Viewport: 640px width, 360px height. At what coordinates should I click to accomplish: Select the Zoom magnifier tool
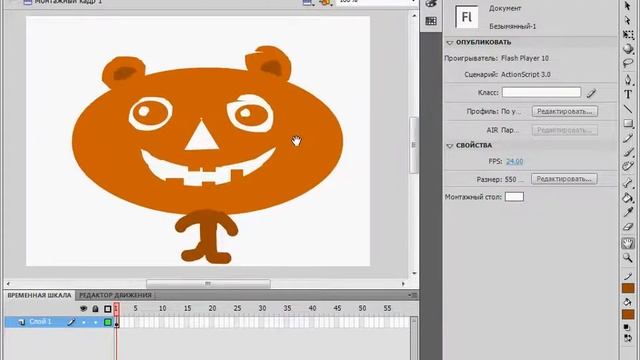pyautogui.click(x=628, y=258)
